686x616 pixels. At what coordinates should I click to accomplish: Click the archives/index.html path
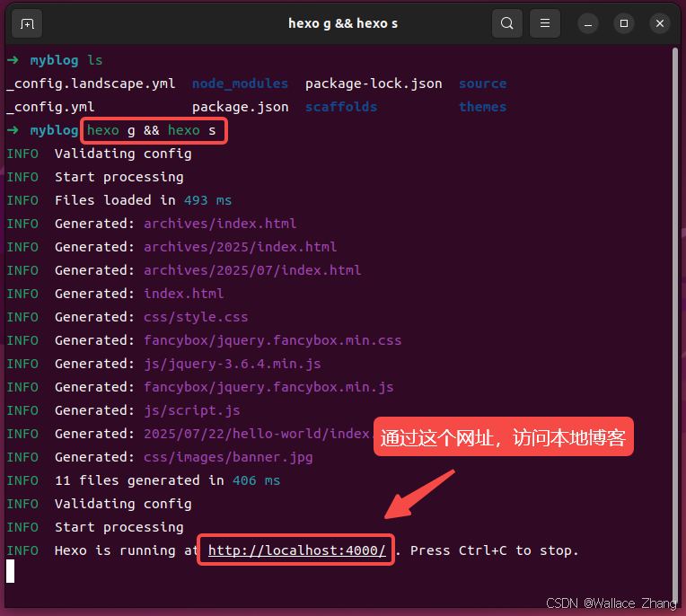tap(220, 224)
